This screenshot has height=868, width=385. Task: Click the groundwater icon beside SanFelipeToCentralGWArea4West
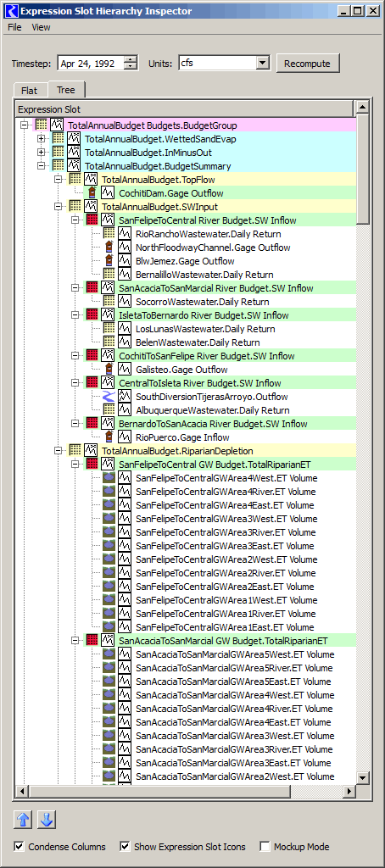[109, 478]
